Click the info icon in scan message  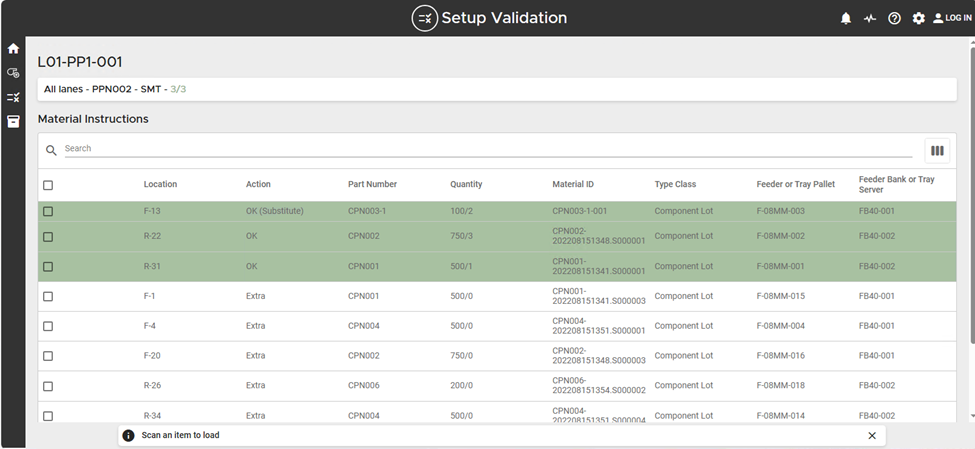click(x=128, y=435)
